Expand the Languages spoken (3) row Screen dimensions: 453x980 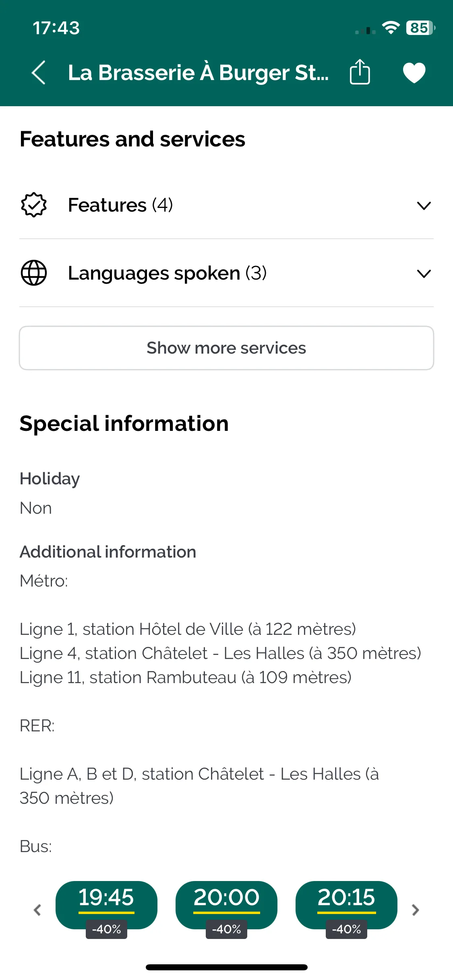[226, 273]
